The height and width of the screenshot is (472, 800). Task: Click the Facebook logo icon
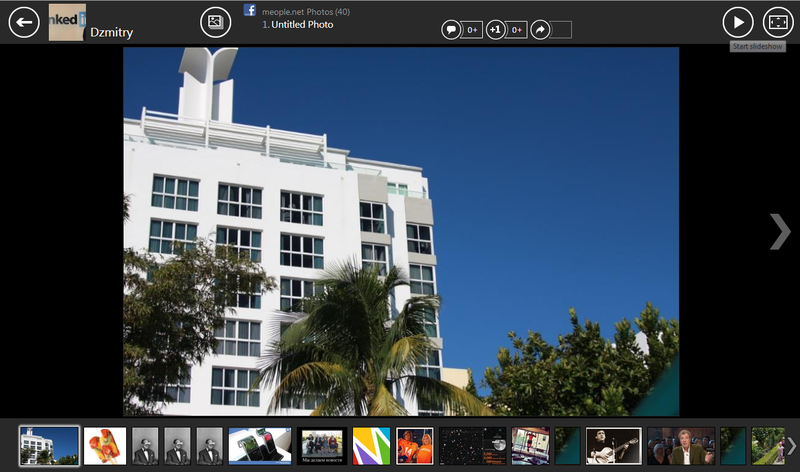pos(249,10)
